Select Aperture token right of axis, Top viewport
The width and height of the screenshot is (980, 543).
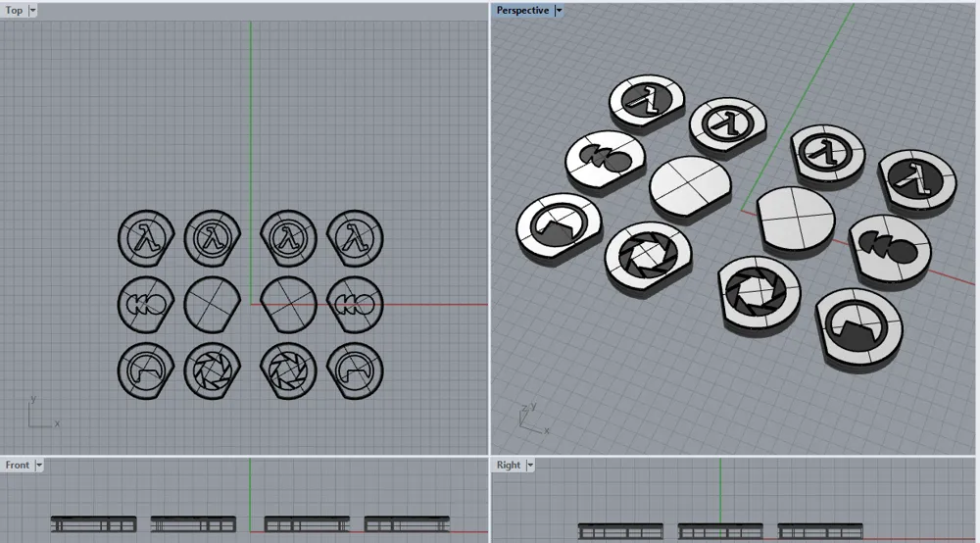point(288,371)
